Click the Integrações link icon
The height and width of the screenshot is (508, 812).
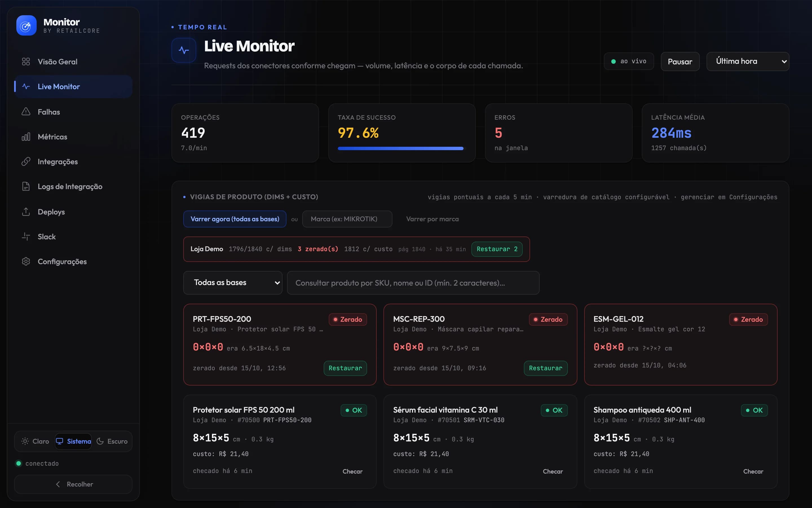click(x=26, y=162)
